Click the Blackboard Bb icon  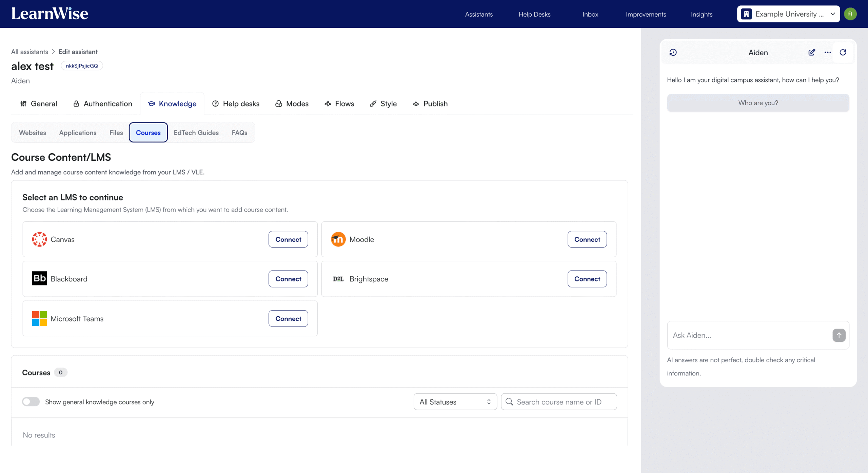[x=39, y=278]
